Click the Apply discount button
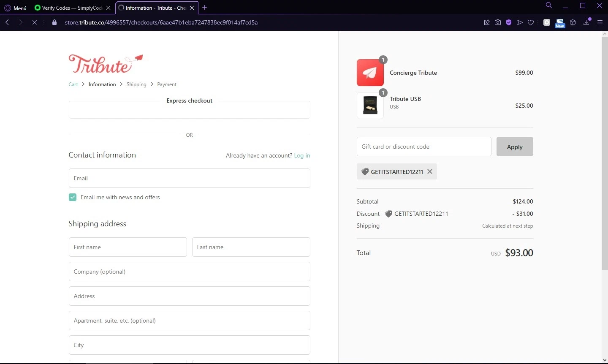Viewport: 608px width, 364px height. pyautogui.click(x=515, y=147)
